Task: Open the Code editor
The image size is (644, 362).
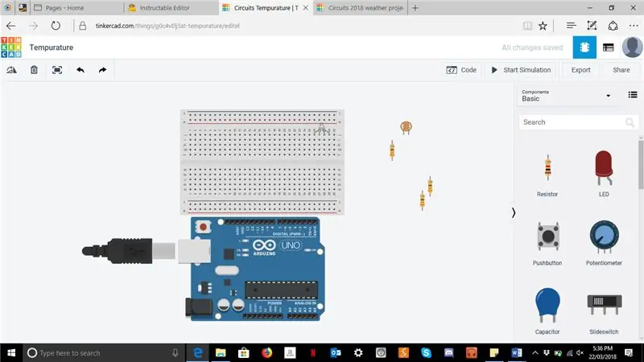Action: point(461,70)
